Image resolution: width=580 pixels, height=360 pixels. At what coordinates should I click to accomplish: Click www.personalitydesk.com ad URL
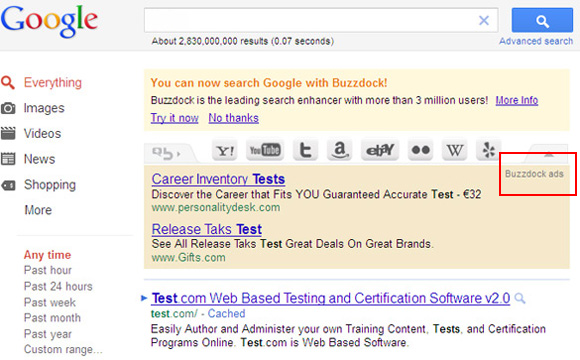click(x=216, y=207)
